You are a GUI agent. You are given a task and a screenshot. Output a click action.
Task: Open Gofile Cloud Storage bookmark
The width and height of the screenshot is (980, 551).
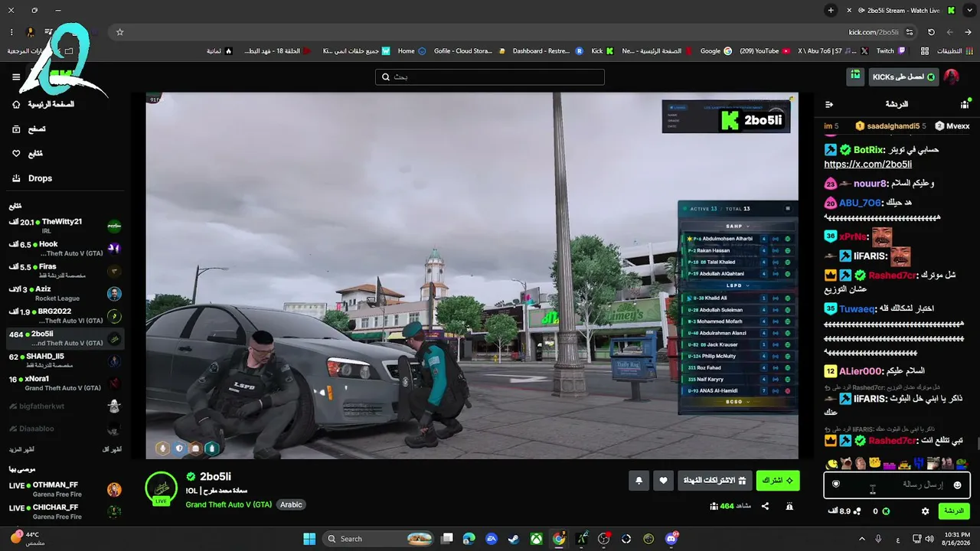(469, 51)
